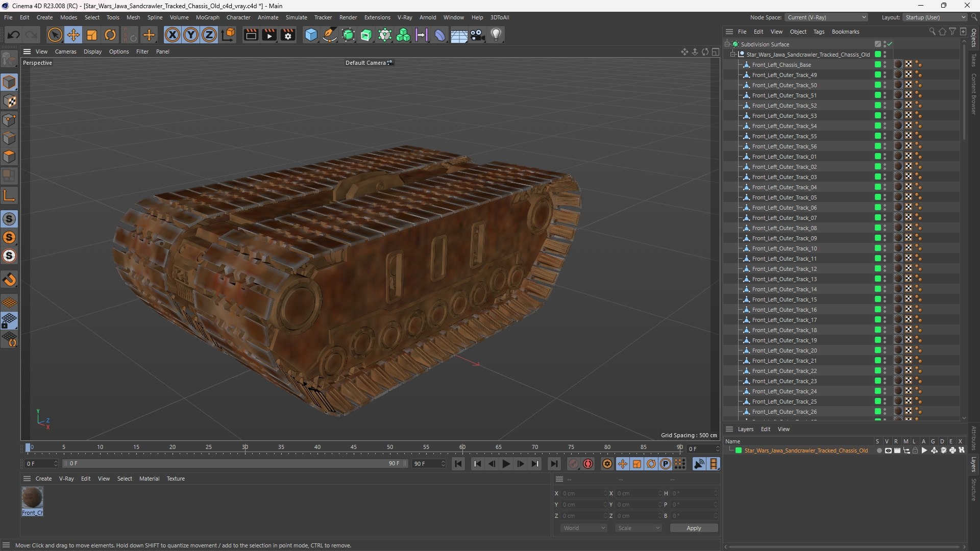Click Render to Picture Viewer icon
980x551 pixels.
269,35
